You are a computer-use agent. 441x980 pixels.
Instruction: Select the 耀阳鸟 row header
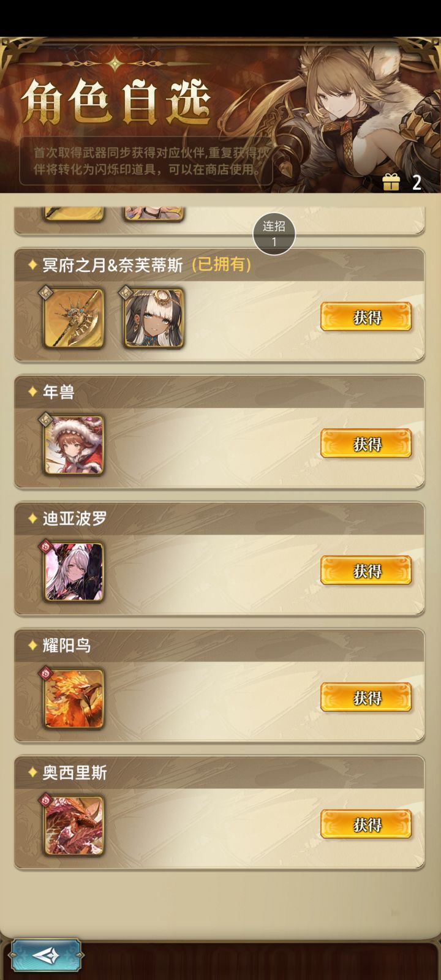tap(219, 645)
